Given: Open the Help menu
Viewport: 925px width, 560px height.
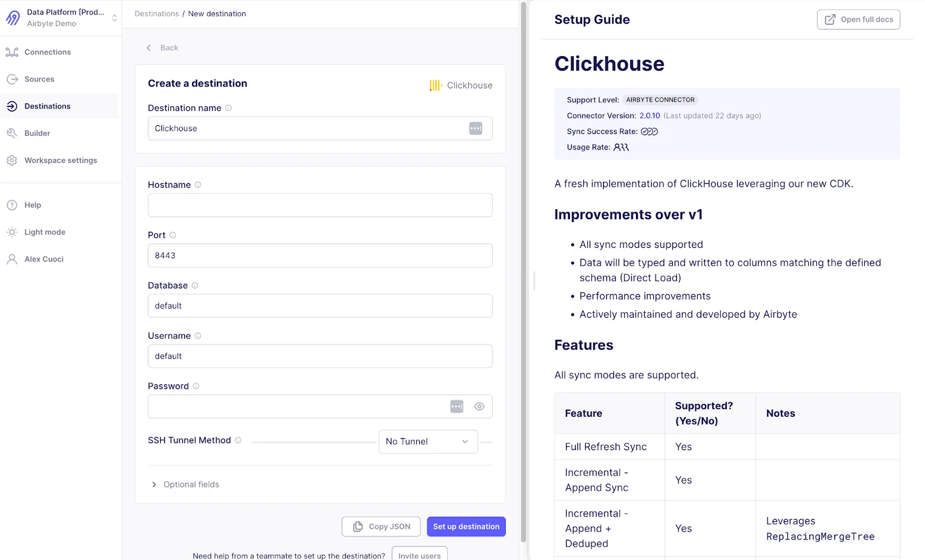Looking at the screenshot, I should (32, 205).
